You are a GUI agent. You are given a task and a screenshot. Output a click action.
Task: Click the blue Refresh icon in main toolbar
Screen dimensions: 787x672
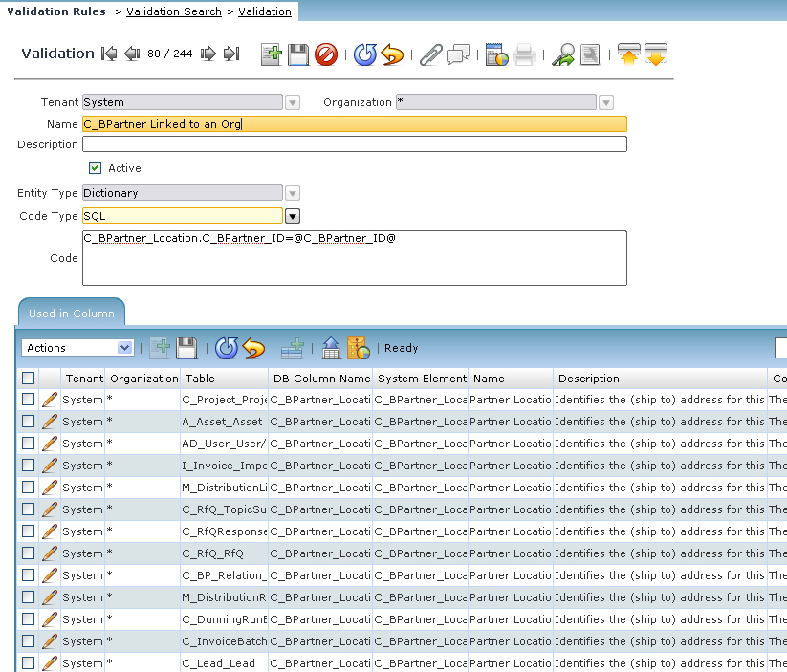pos(364,54)
